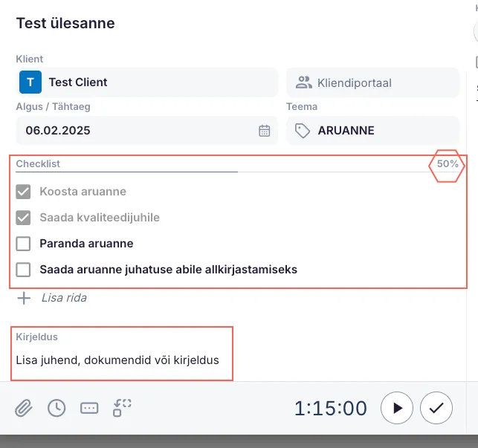Viewport: 478px width, 448px height.
Task: Uncheck the Koosta aruanne checkbox
Action: [24, 192]
